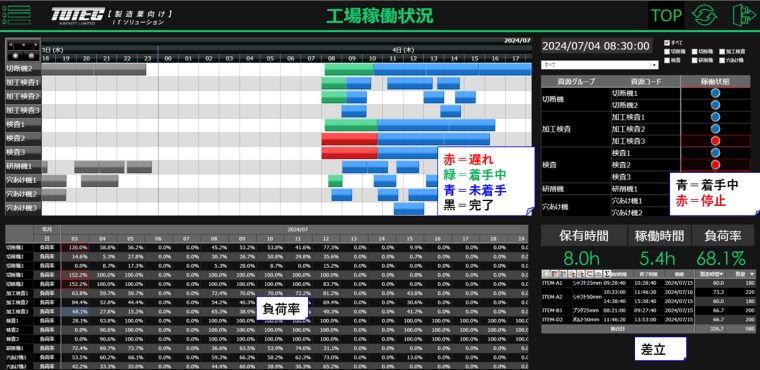Click the 加工検査1 Gantt row label

[x=23, y=83]
